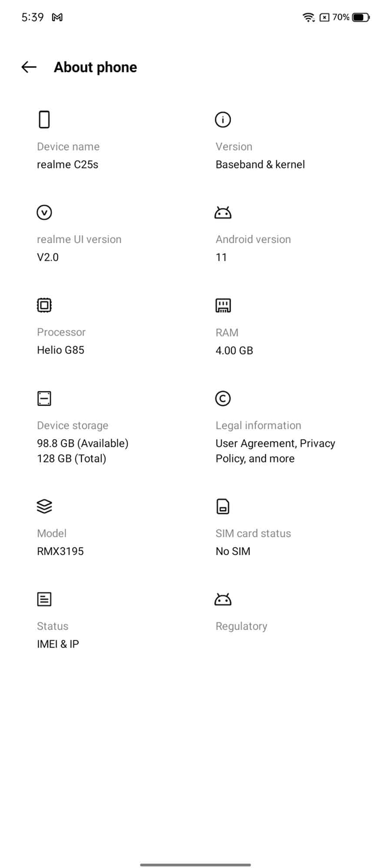Tap the back arrow icon
The image size is (391, 868).
29,67
